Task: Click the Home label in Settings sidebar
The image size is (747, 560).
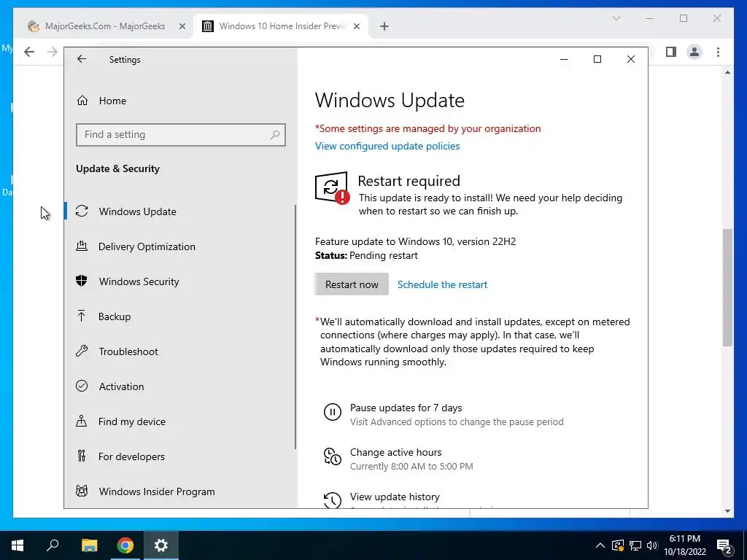Action: [112, 101]
